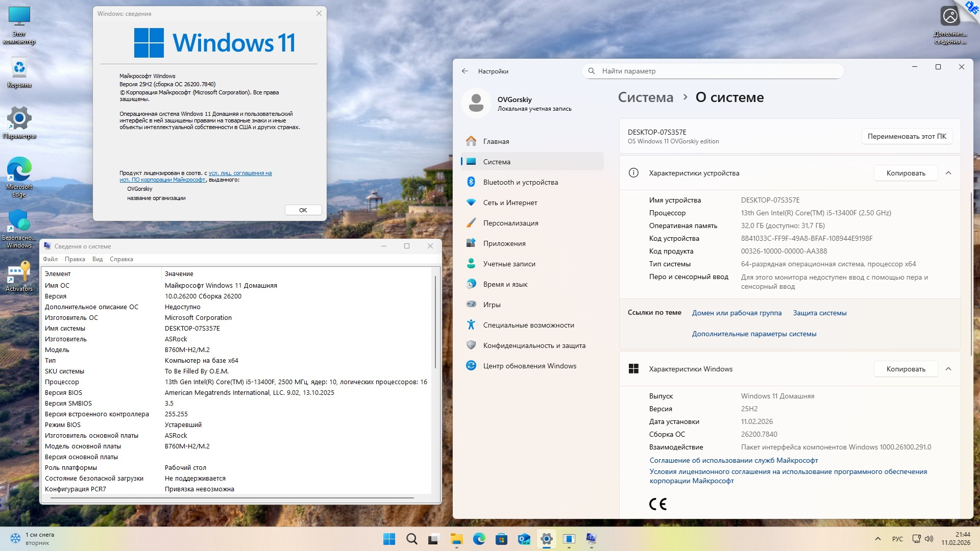Click Переименовать этот ПК button
980x551 pixels.
click(x=906, y=136)
